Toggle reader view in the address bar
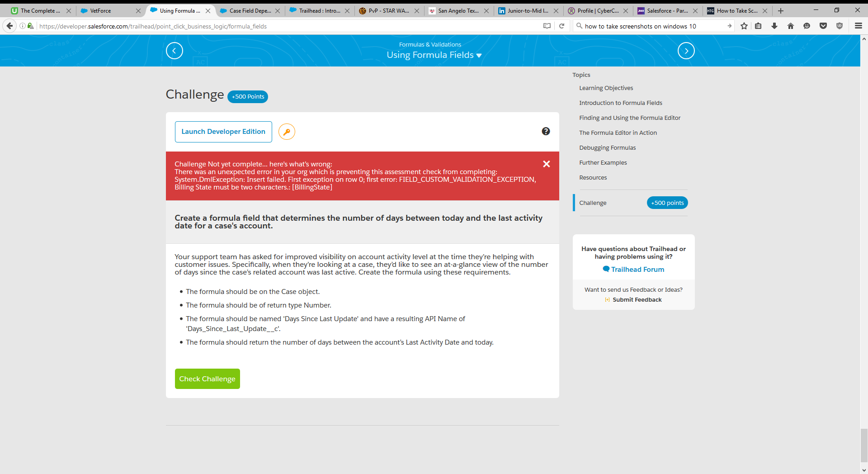This screenshot has height=474, width=868. (547, 26)
